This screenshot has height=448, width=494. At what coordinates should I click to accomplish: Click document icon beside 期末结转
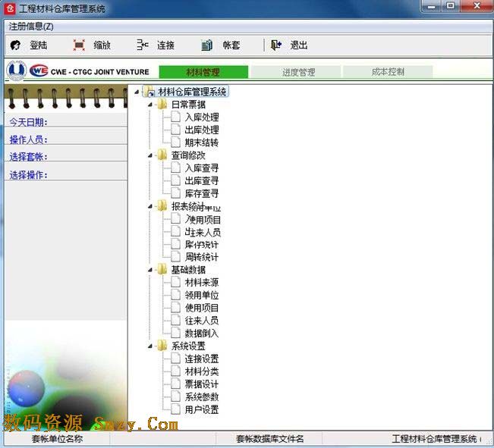pyautogui.click(x=175, y=143)
